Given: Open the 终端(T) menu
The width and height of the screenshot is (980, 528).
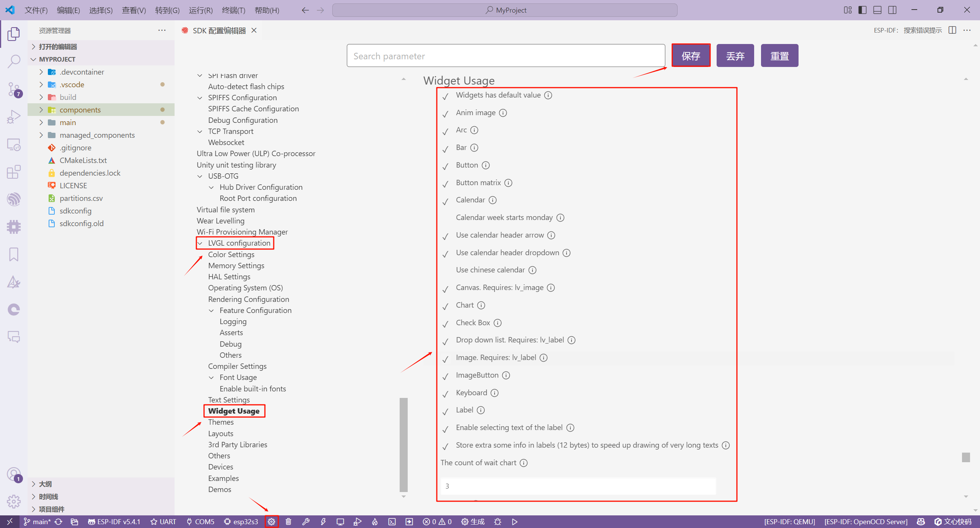Looking at the screenshot, I should [x=233, y=10].
